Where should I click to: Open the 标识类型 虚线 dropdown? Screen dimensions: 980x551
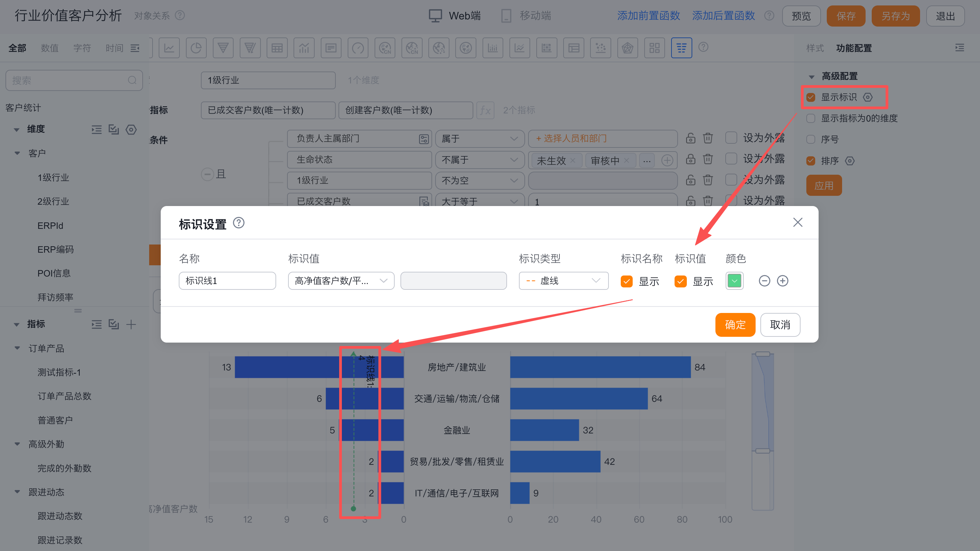[563, 281]
